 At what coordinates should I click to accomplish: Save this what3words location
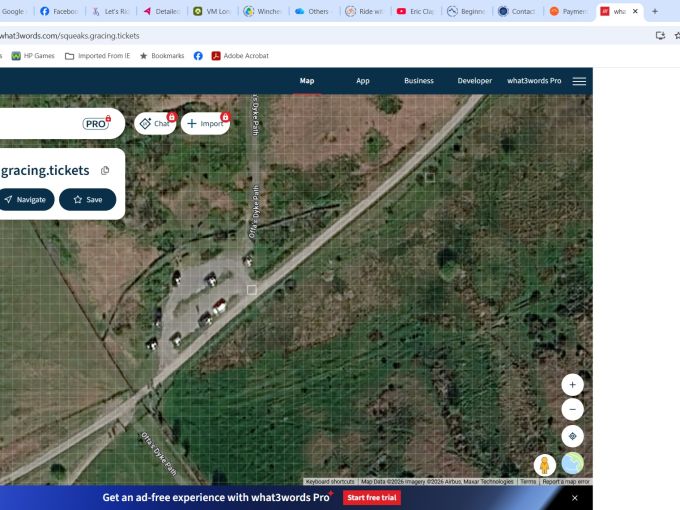point(88,199)
